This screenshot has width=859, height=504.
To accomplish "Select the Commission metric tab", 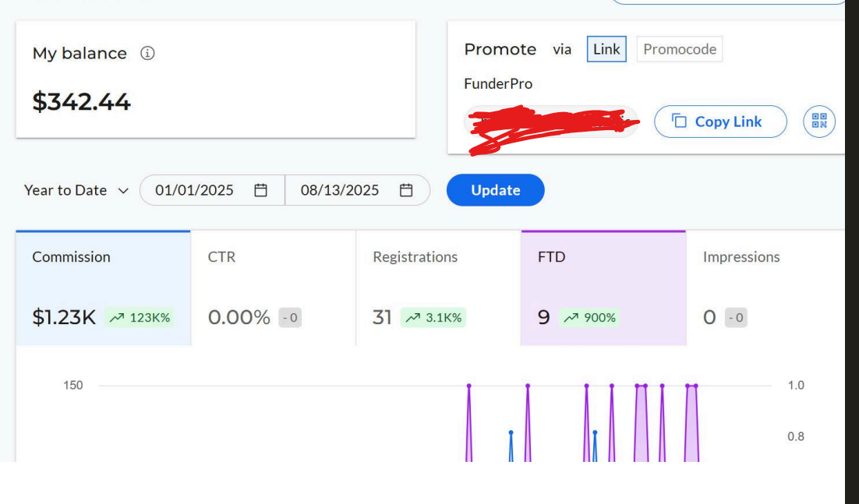I will (x=103, y=287).
